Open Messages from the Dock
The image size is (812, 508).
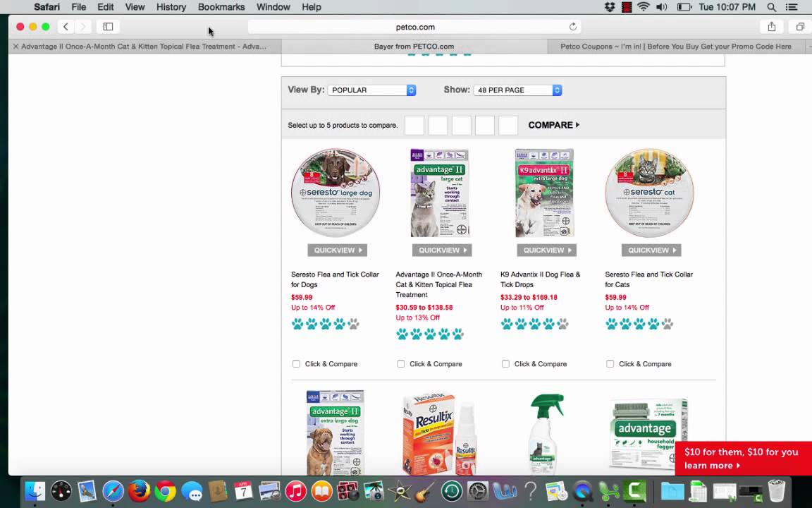click(192, 491)
